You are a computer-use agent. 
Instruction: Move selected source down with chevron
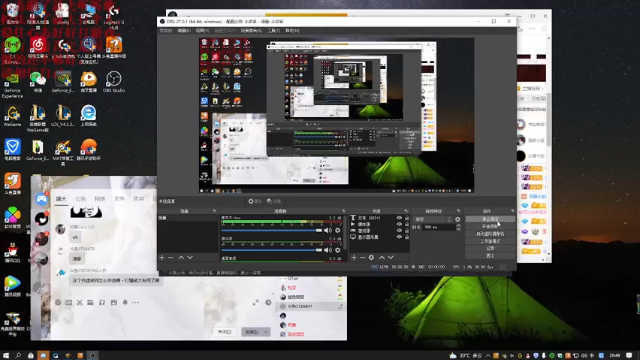tap(391, 258)
